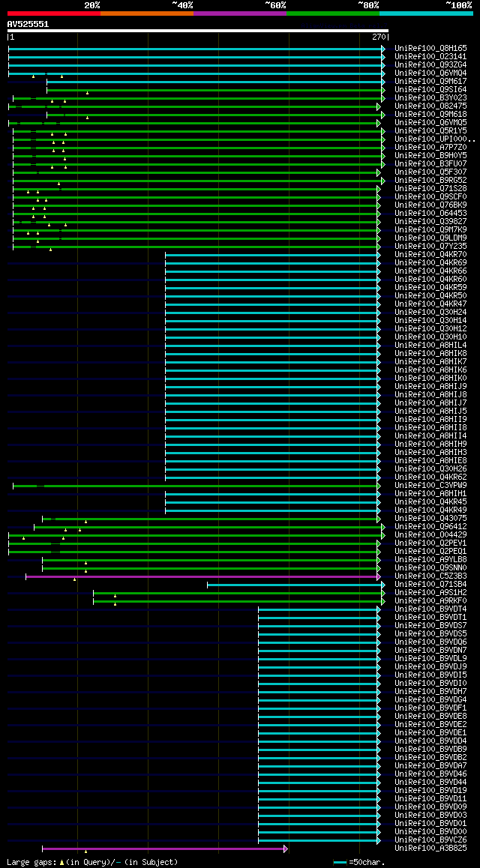Screen dimensions: 480x868
Task: Select the UniRef100_C5Z3B3 label
Action: (430, 577)
